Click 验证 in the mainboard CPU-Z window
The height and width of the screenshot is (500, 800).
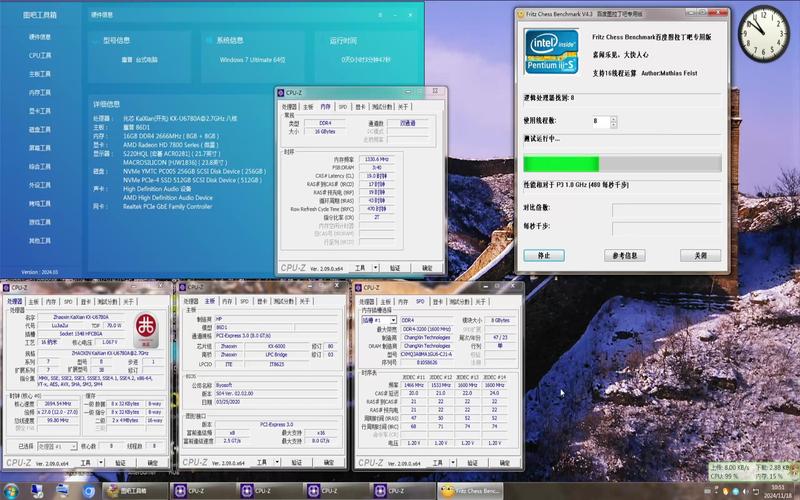point(296,462)
